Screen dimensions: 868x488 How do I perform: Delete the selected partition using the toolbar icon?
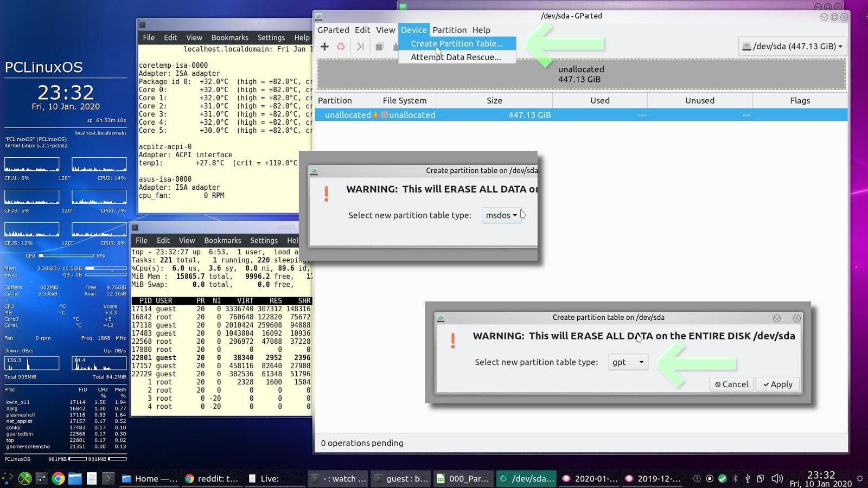coord(342,47)
